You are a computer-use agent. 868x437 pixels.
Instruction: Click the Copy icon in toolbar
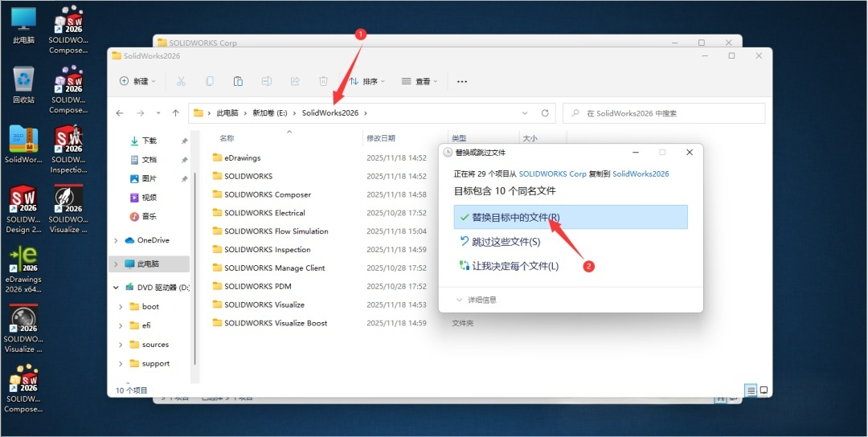(x=209, y=81)
